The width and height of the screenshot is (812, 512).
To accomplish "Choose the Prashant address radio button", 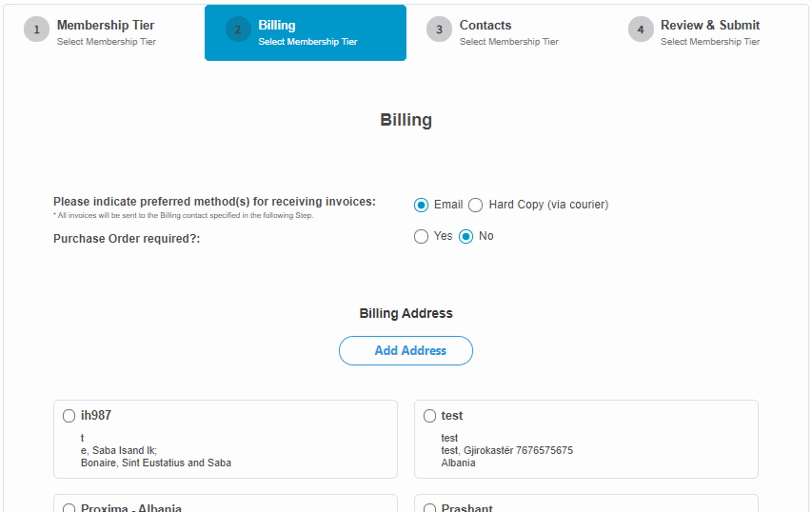I will 430,508.
